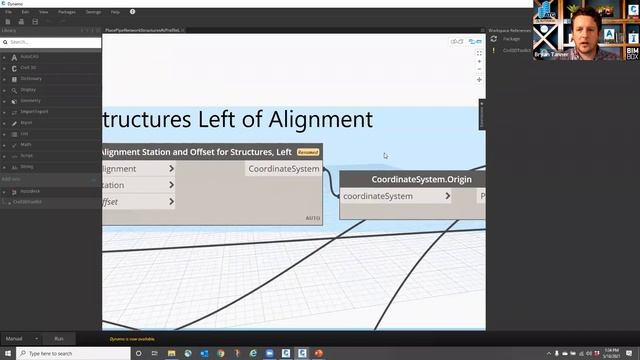Click the AutoCAD category icon

pyautogui.click(x=14, y=58)
